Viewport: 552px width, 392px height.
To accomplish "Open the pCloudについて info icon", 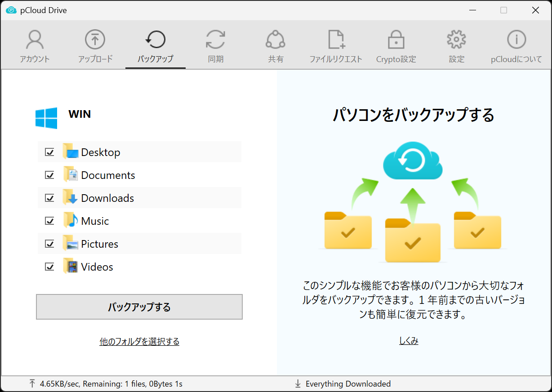I will 516,40.
